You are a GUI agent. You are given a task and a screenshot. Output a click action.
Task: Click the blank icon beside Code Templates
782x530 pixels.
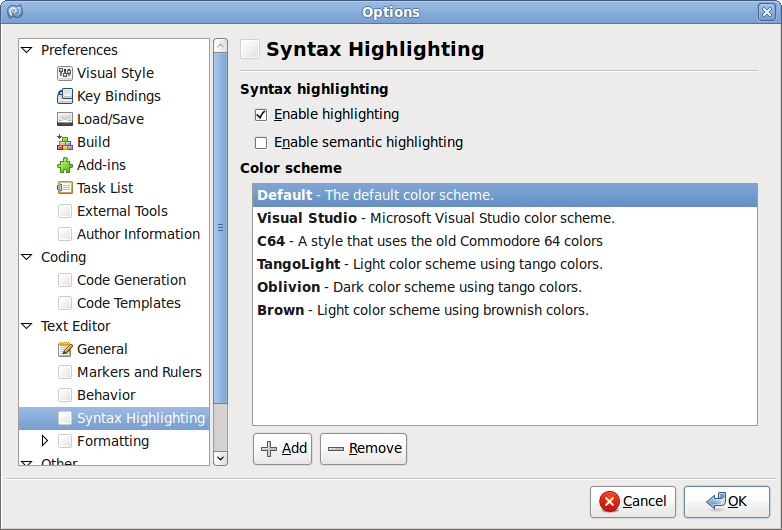(65, 303)
